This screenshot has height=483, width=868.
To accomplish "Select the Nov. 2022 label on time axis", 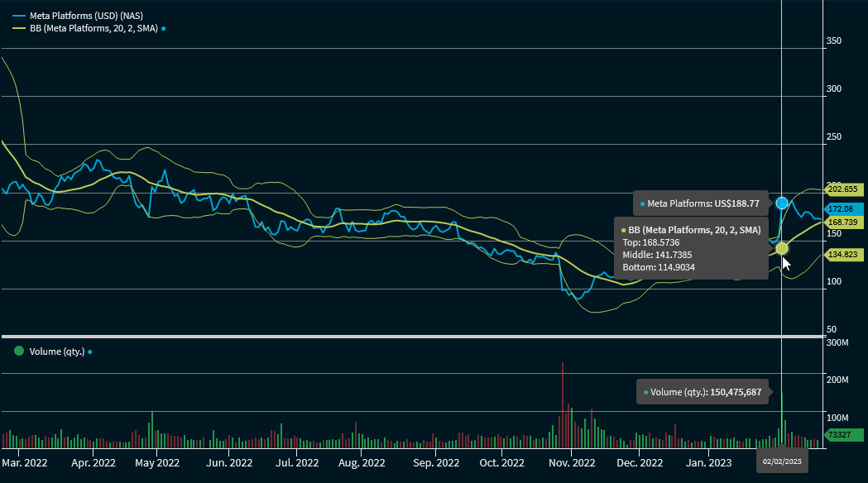I will pos(572,463).
